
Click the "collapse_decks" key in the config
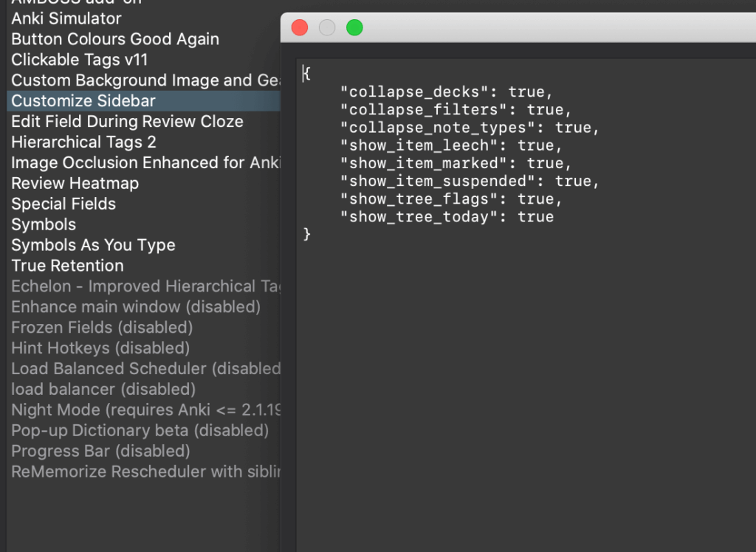pos(414,92)
